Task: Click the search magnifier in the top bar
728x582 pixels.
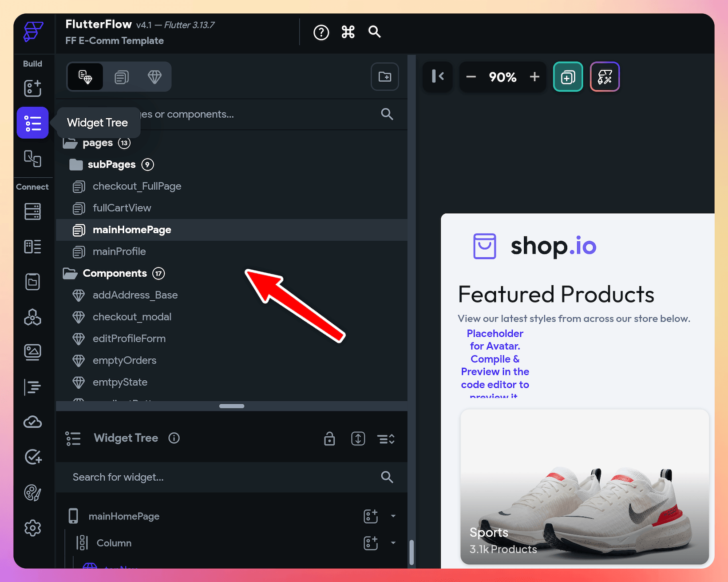Action: (x=374, y=32)
